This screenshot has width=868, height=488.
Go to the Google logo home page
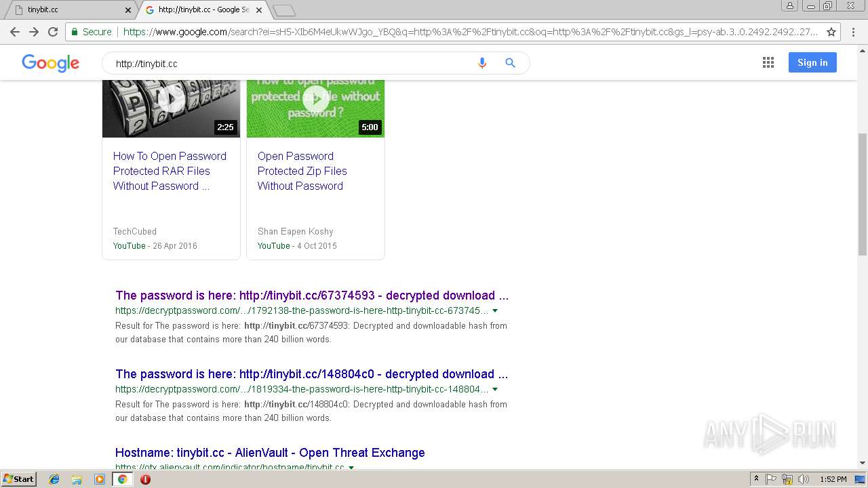51,63
